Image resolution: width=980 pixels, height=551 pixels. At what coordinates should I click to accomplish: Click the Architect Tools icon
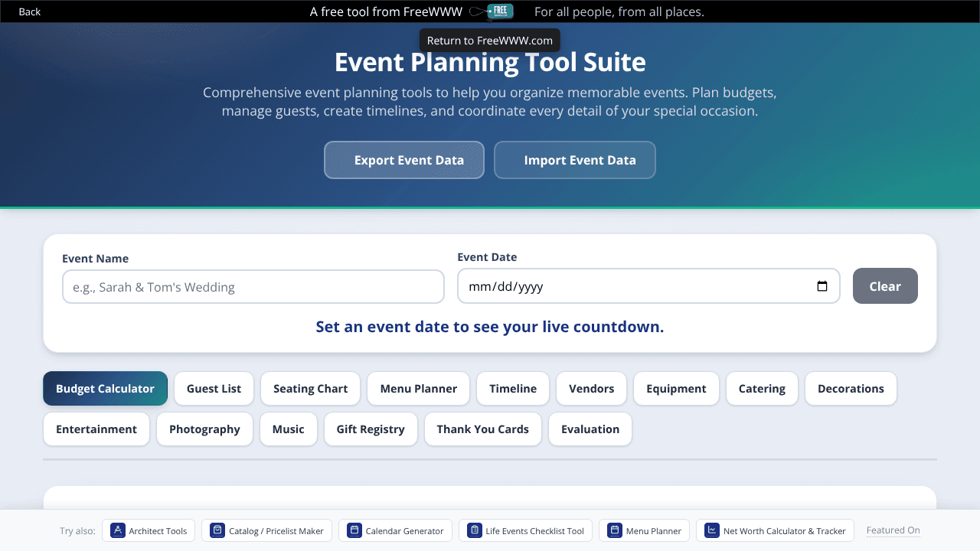118,530
